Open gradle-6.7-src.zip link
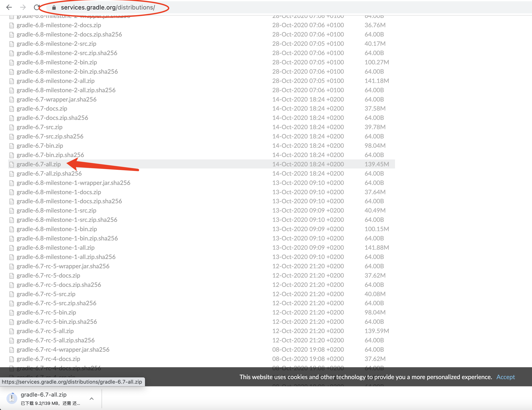 [x=40, y=127]
